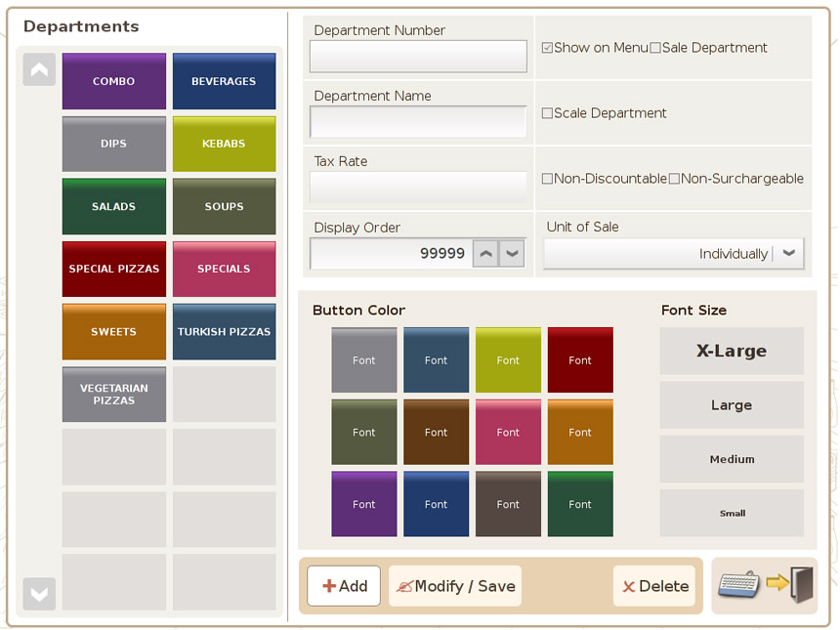The width and height of the screenshot is (840, 630).
Task: Open the TURKISH PIZZAS department
Action: coord(224,332)
